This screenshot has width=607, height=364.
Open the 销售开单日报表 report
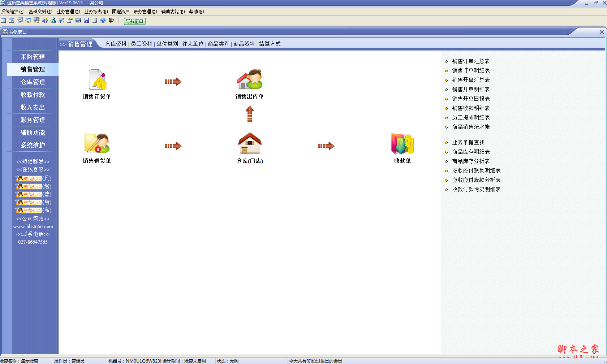(471, 99)
